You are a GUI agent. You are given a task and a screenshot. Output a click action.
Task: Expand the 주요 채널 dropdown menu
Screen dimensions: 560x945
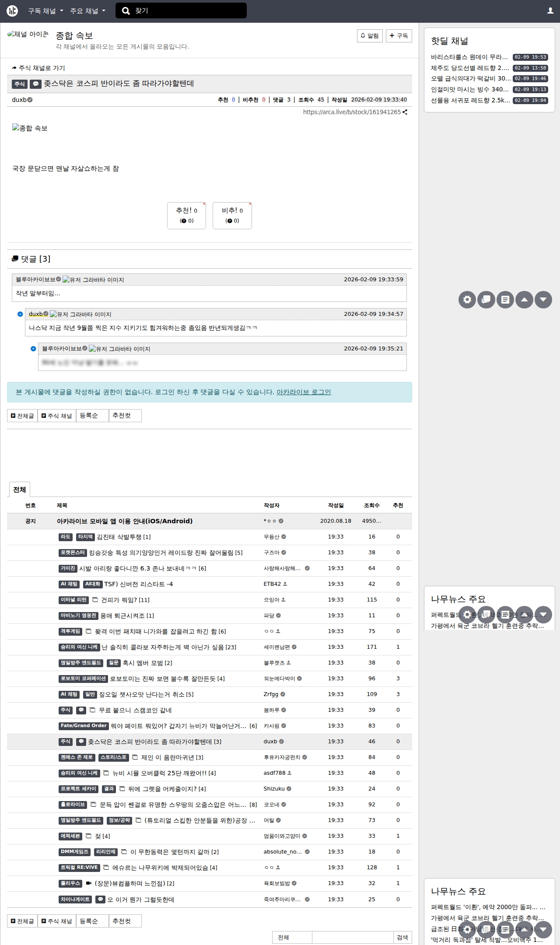pos(88,11)
